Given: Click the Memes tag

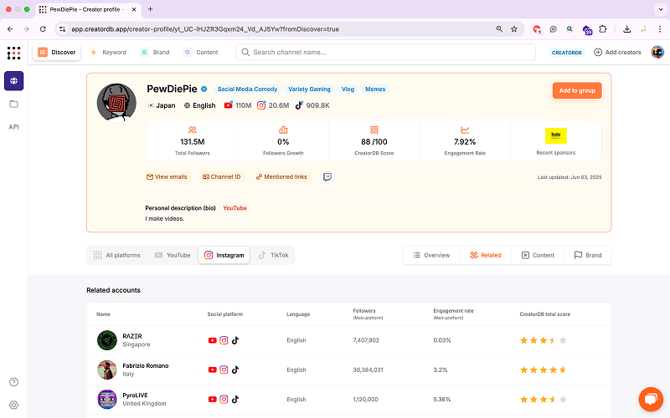Looking at the screenshot, I should click(375, 89).
